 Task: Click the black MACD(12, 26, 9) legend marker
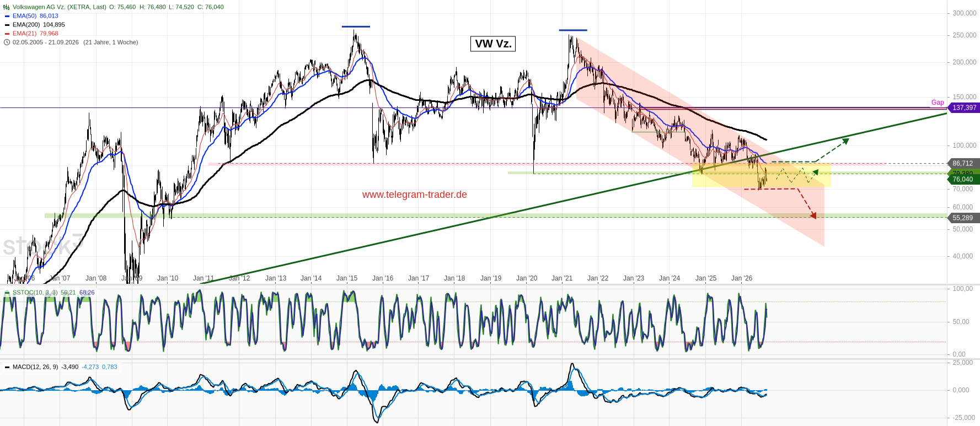pyautogui.click(x=7, y=367)
